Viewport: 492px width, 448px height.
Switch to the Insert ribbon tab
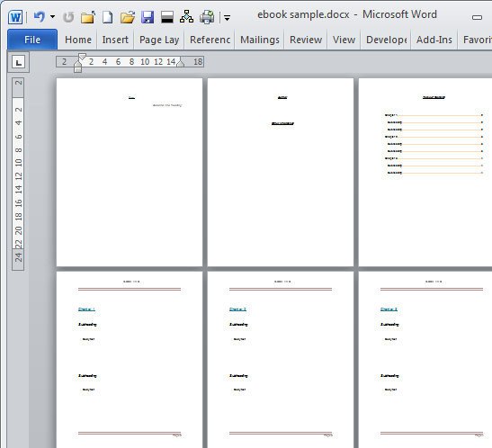click(115, 40)
